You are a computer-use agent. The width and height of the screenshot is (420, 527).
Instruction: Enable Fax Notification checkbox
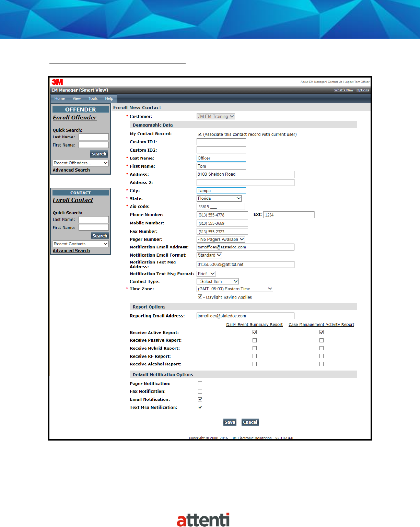click(x=200, y=391)
